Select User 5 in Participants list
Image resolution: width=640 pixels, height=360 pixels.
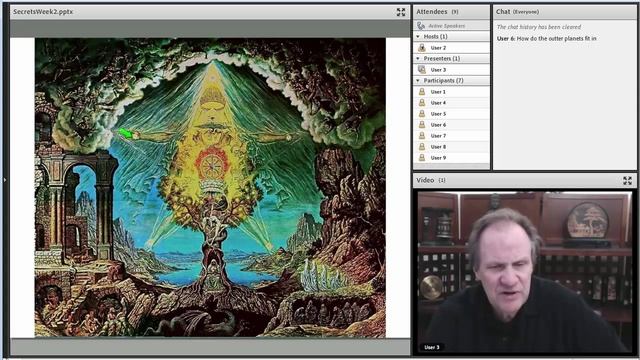click(451, 114)
